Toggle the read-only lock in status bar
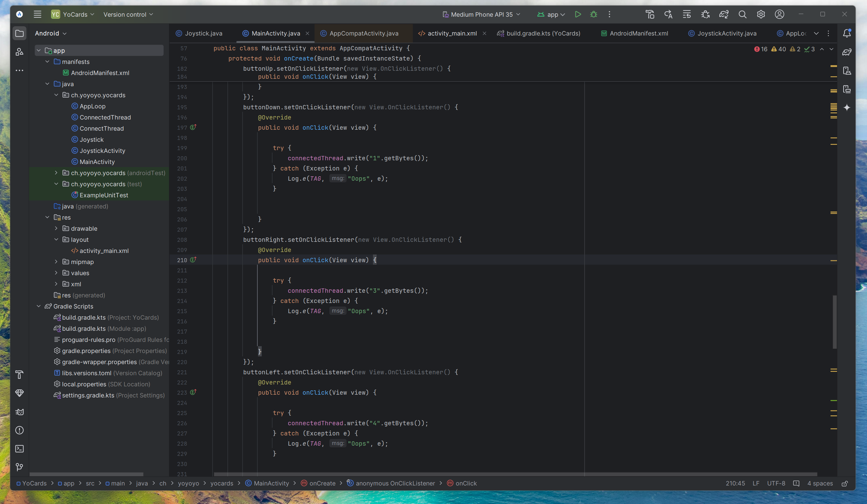This screenshot has height=504, width=867. pos(845,483)
